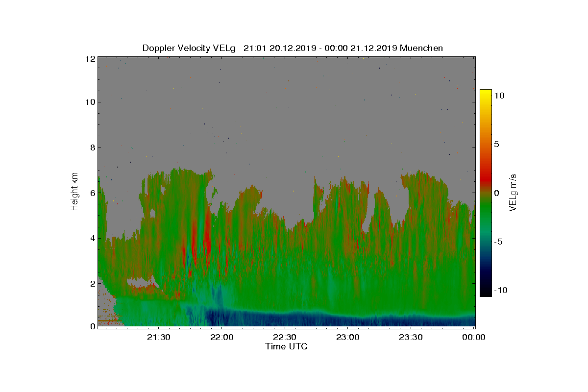Click the 22:00 time axis label

click(221, 337)
